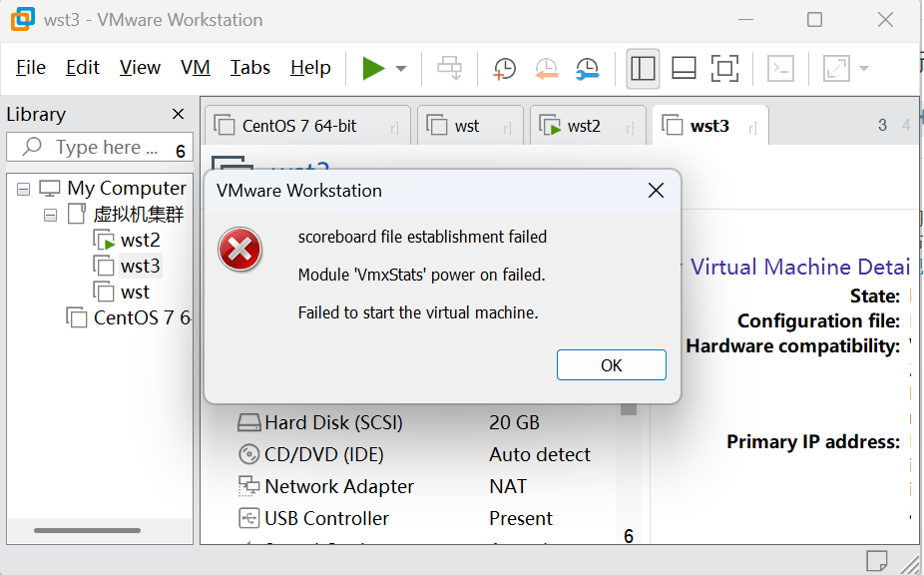The image size is (924, 575).
Task: Open the stretch display dropdown arrow
Action: click(x=864, y=69)
